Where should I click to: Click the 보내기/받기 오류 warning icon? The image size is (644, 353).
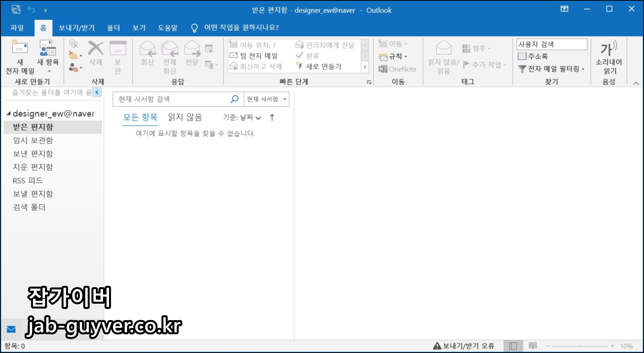tap(437, 346)
